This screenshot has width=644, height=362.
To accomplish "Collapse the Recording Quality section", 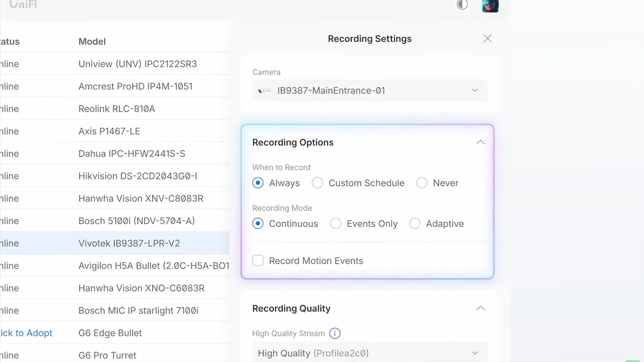I will [481, 308].
